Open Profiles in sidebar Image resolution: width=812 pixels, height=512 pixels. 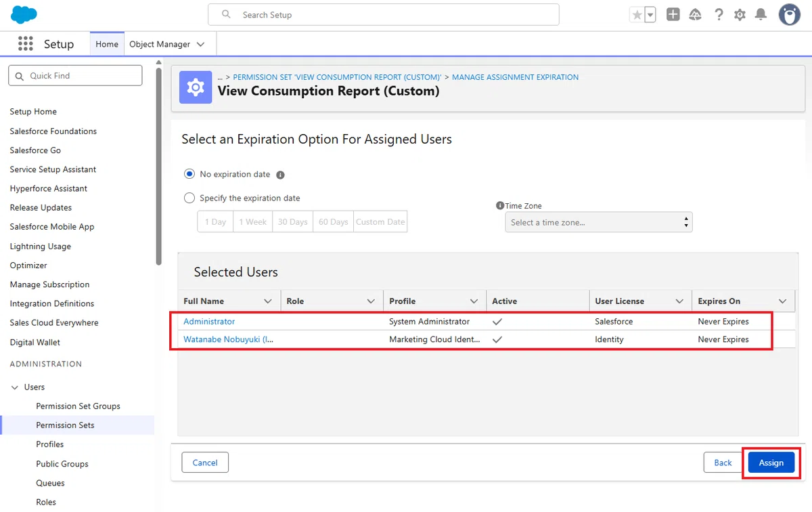click(50, 444)
